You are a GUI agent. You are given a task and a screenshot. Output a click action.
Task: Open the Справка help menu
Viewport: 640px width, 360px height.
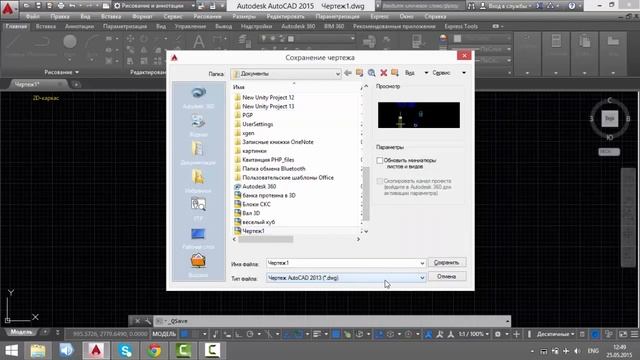coord(435,17)
